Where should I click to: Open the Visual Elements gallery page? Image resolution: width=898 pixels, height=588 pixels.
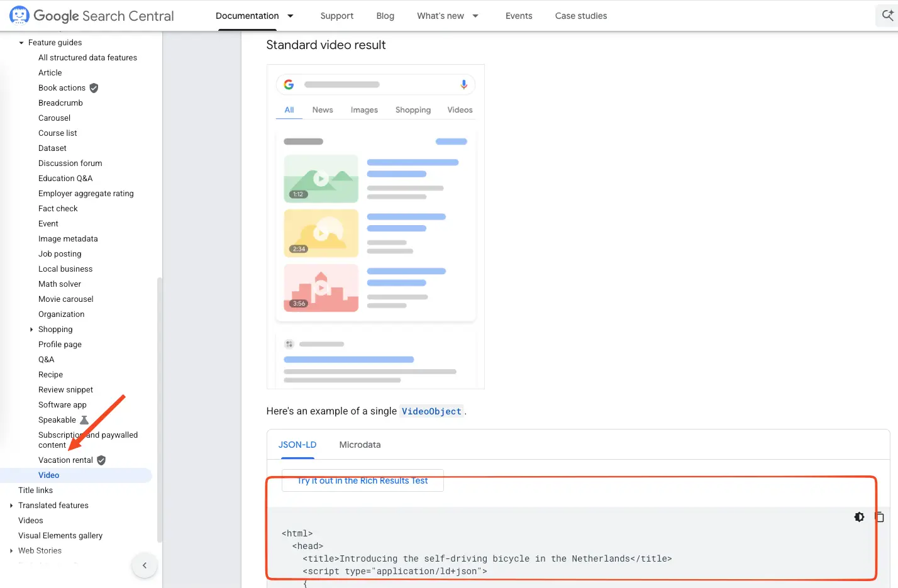(60, 536)
